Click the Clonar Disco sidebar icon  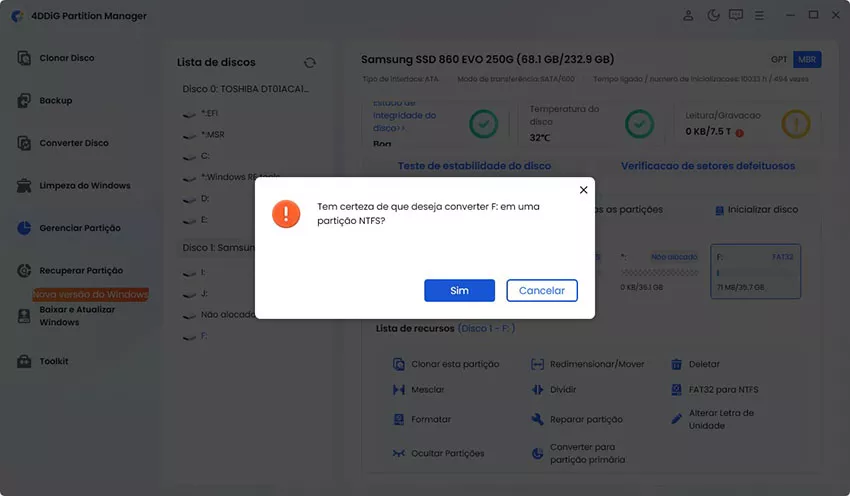click(x=24, y=58)
